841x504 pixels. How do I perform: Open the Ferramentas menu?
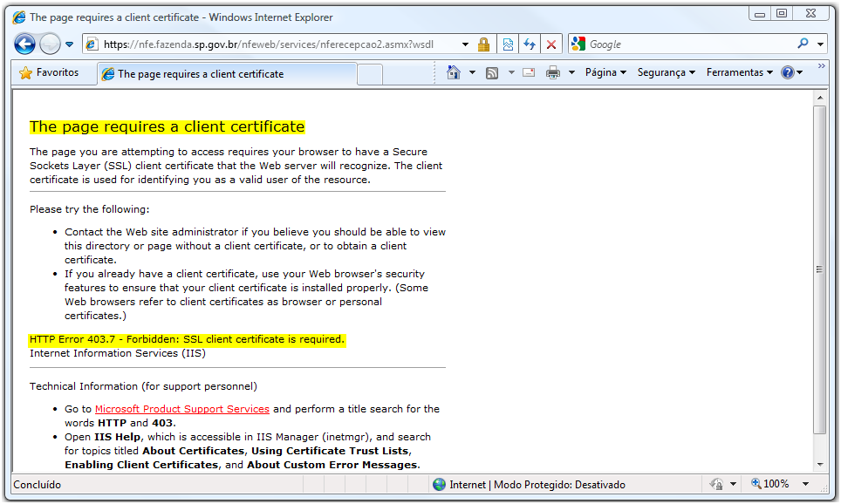click(740, 72)
